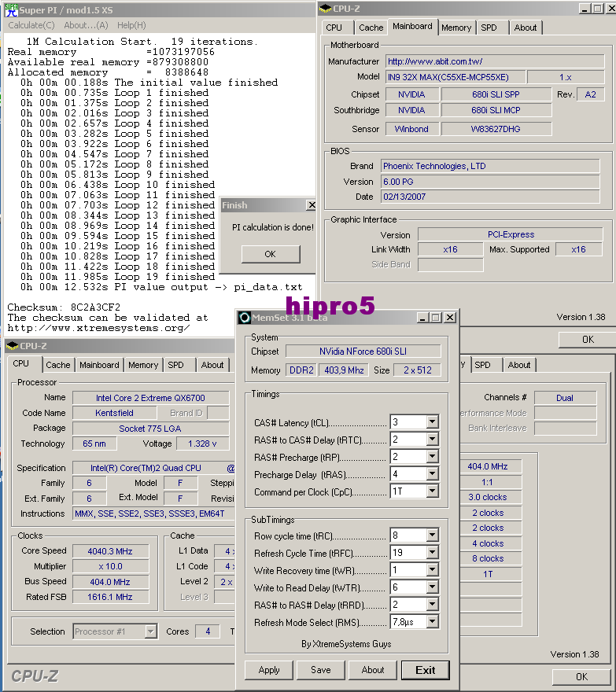Open the CAS# Latency (tCL) dropdown

433,422
